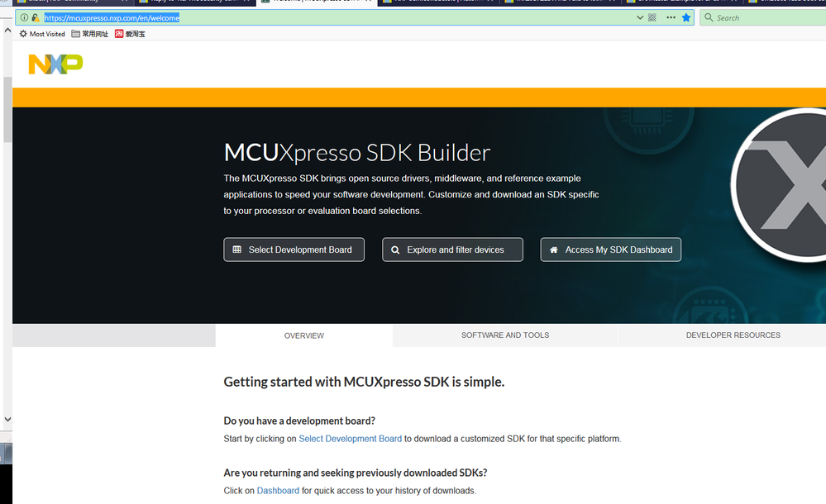Click the padlock security icon in address bar

point(36,17)
